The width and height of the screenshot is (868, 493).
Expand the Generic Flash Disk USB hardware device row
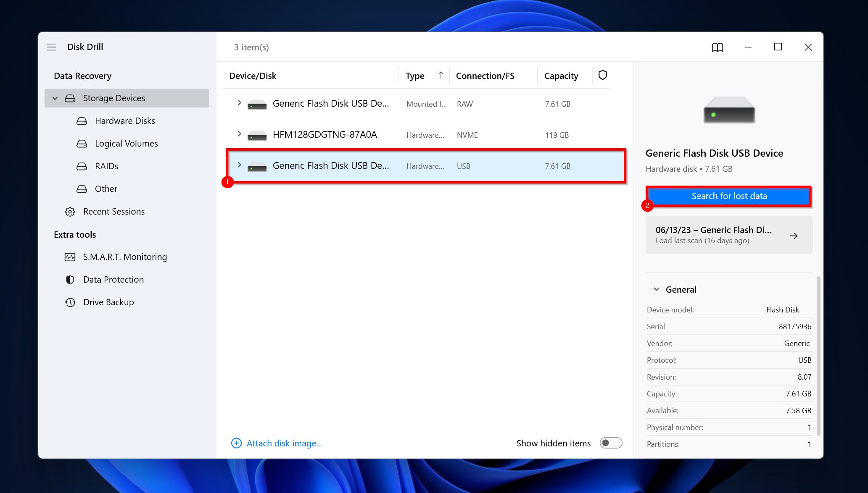click(240, 165)
